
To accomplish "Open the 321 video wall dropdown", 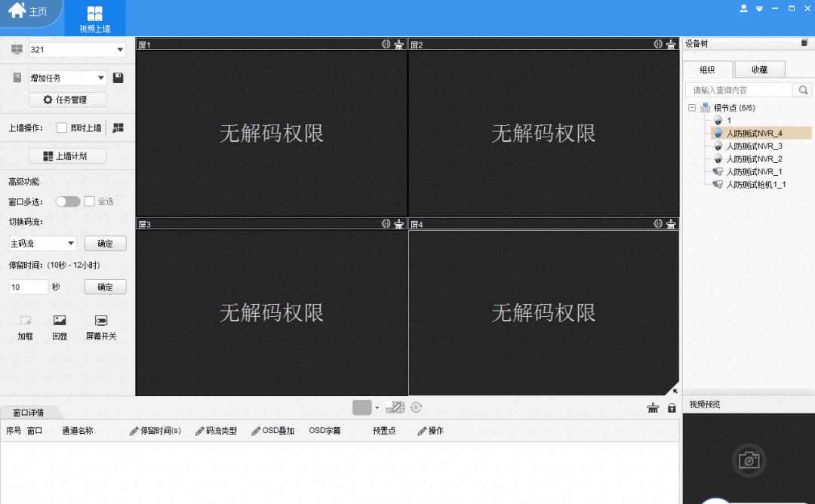I will (120, 50).
